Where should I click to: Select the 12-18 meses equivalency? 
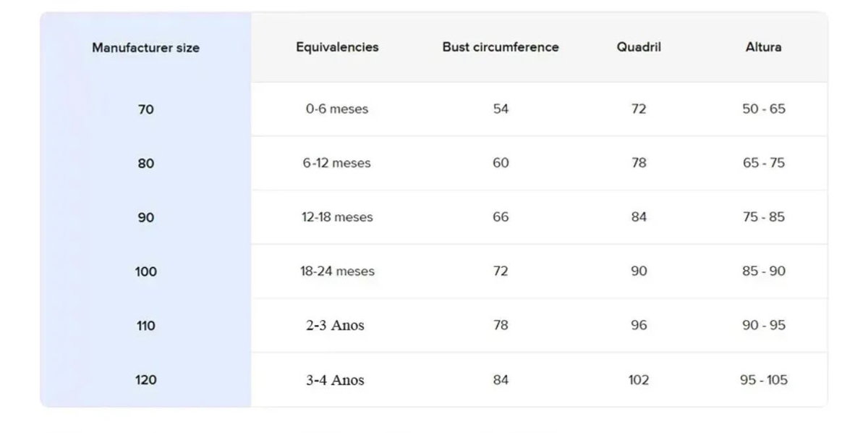[337, 217]
